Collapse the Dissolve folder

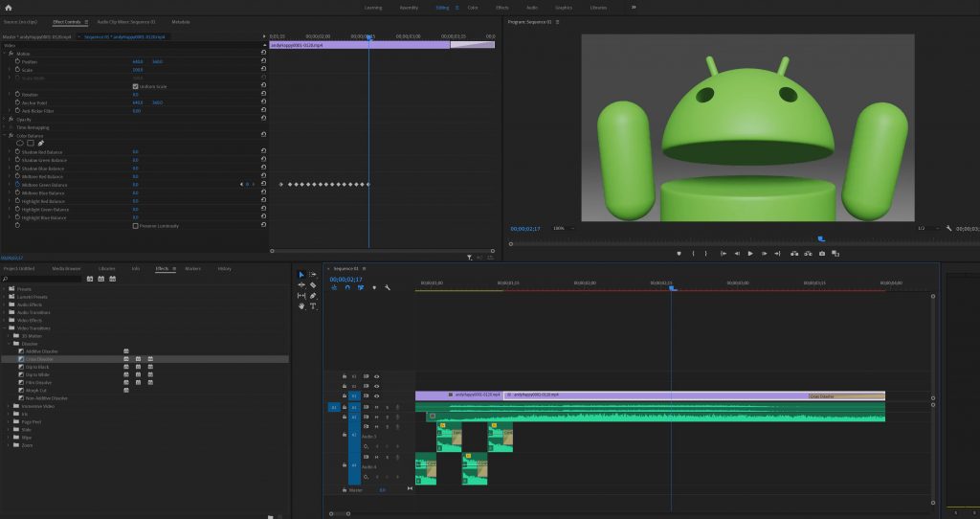point(10,344)
